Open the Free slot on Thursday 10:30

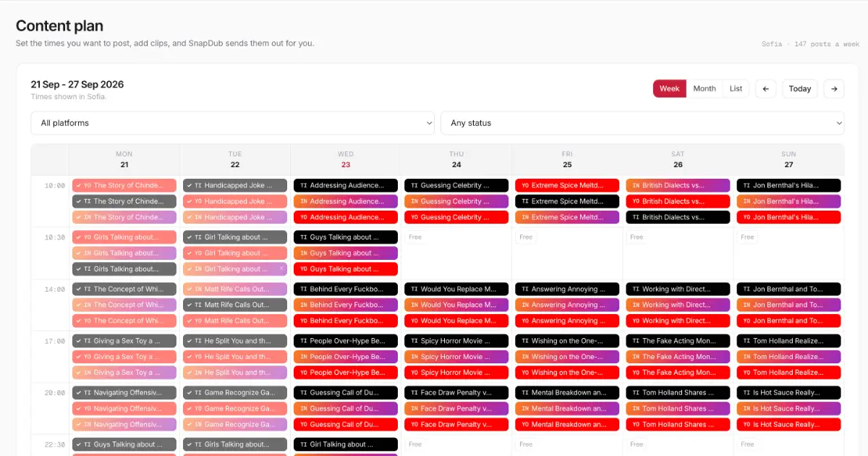(415, 237)
